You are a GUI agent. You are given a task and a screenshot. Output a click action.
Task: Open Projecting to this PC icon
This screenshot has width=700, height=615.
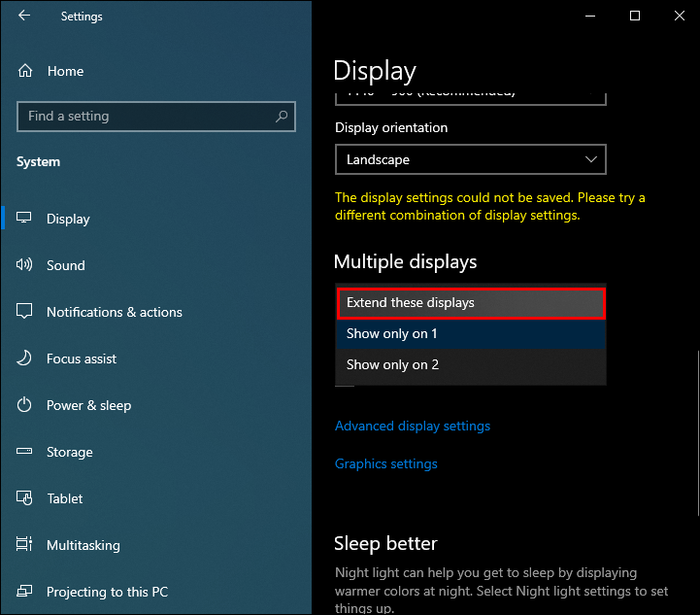[x=24, y=591]
